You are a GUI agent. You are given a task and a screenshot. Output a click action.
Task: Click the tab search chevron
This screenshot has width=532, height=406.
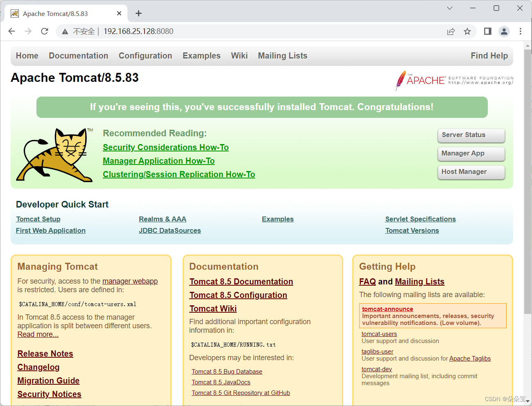point(450,8)
